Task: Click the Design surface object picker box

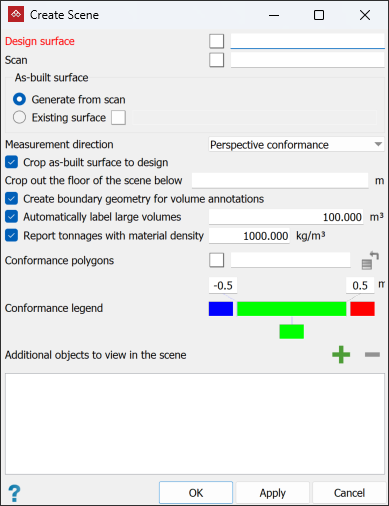Action: [x=217, y=41]
